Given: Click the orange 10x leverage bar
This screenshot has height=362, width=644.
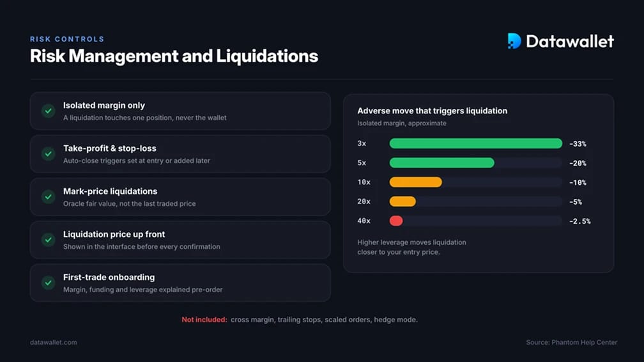Looking at the screenshot, I should [416, 182].
